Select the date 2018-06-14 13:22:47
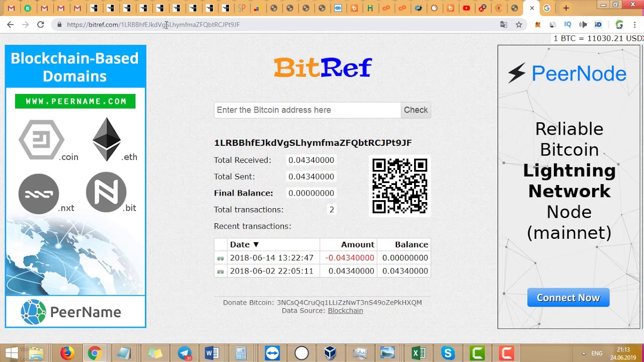Viewport: 644px width, 362px height. click(x=272, y=258)
